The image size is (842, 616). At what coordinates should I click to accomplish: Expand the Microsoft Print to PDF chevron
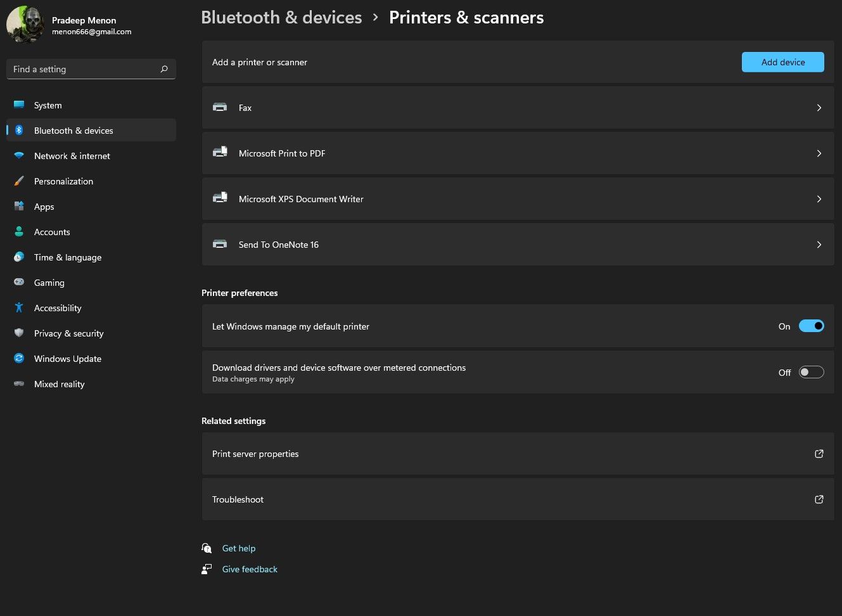pyautogui.click(x=819, y=153)
